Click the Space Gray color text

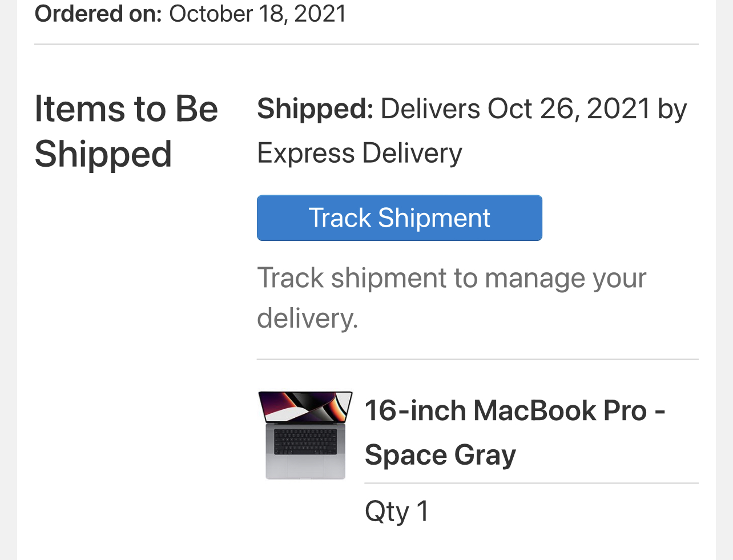point(440,455)
